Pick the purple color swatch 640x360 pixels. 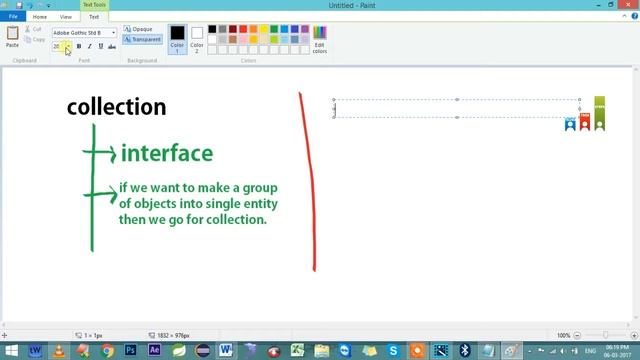coord(305,29)
